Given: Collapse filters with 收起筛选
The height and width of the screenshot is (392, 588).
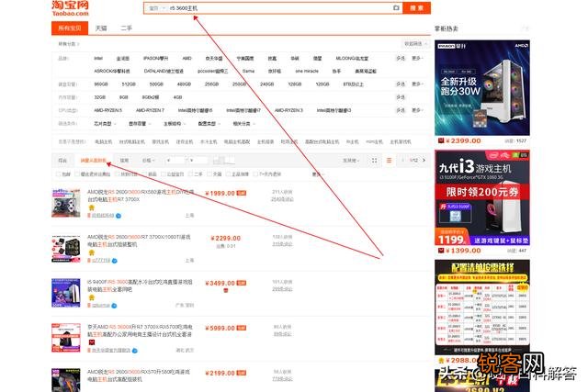Looking at the screenshot, I should point(415,44).
